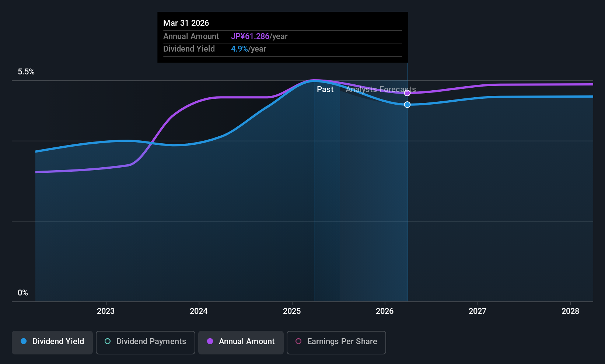Click the Past region label
This screenshot has height=364, width=605.
point(325,90)
